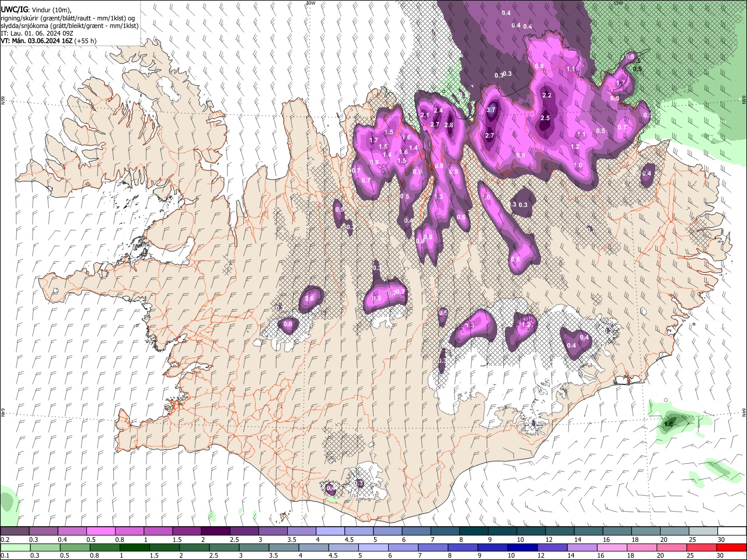Pick upper legend swatch between 3 and 3.5
This screenshot has width=747, height=560.
point(273,531)
